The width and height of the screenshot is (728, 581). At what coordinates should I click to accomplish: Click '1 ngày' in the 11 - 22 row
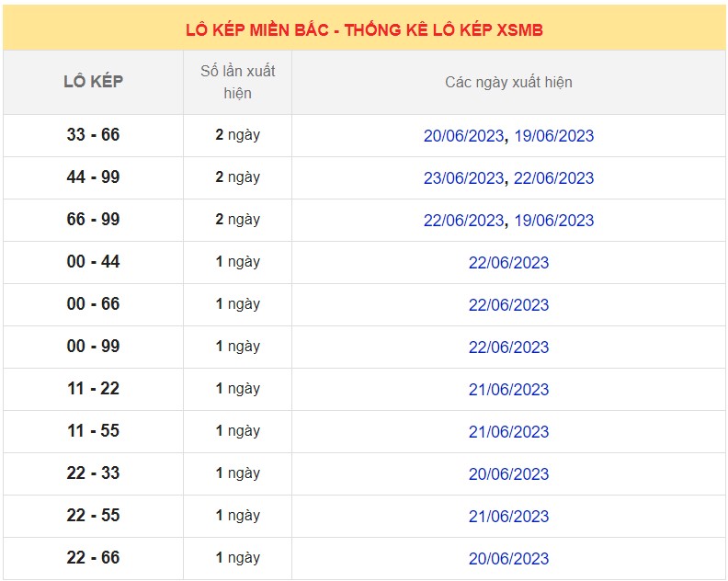tap(238, 389)
